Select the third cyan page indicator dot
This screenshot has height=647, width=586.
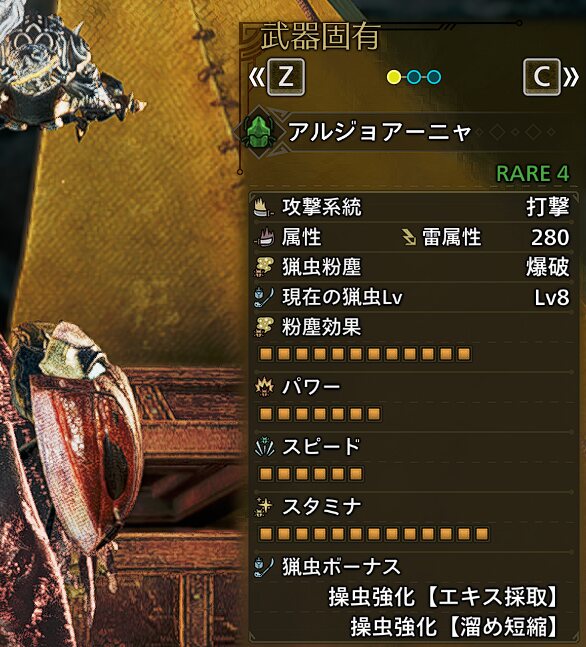point(434,77)
